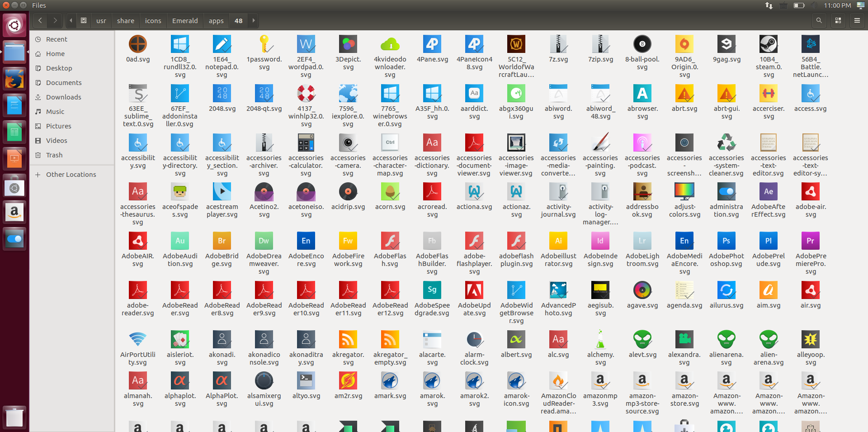The height and width of the screenshot is (432, 868).
Task: Open Videos in the sidebar
Action: coord(72,141)
